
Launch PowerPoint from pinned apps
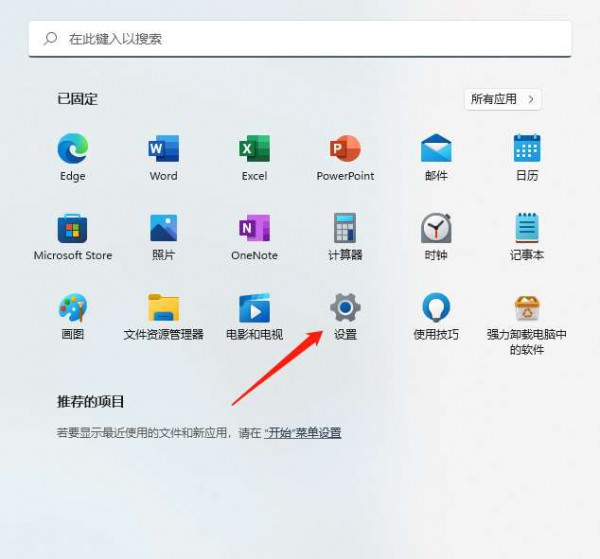click(x=345, y=148)
